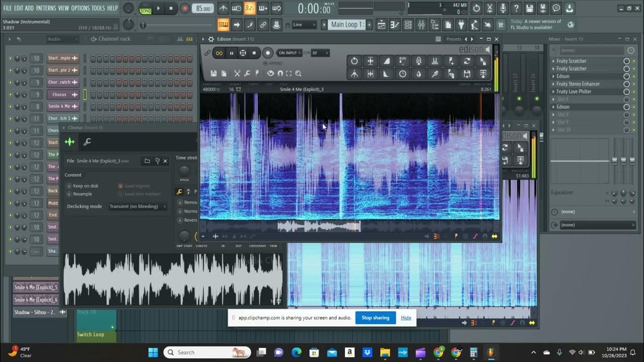Screen dimensions: 644x362
Task: Click Edison time clock tool button
Action: pyautogui.click(x=403, y=74)
